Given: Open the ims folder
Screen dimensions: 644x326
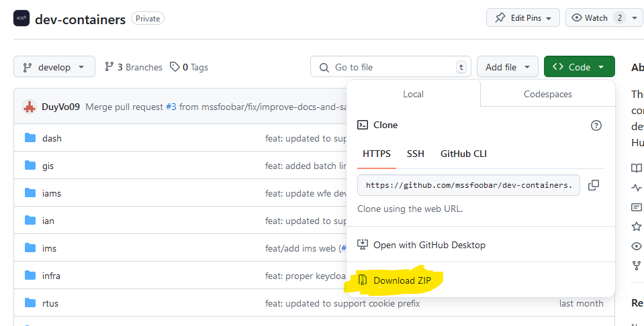Looking at the screenshot, I should tap(49, 248).
